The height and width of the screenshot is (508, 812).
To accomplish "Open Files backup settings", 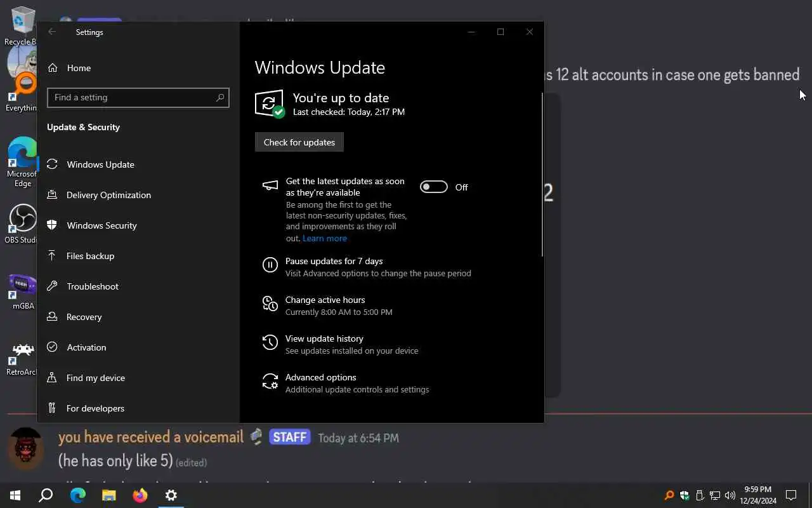I will tap(138, 256).
